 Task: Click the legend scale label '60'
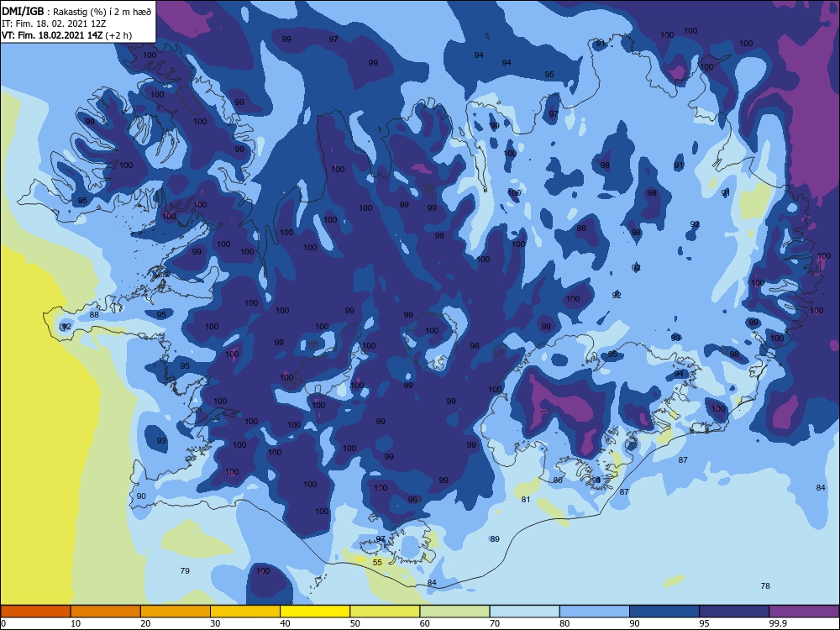[425, 623]
